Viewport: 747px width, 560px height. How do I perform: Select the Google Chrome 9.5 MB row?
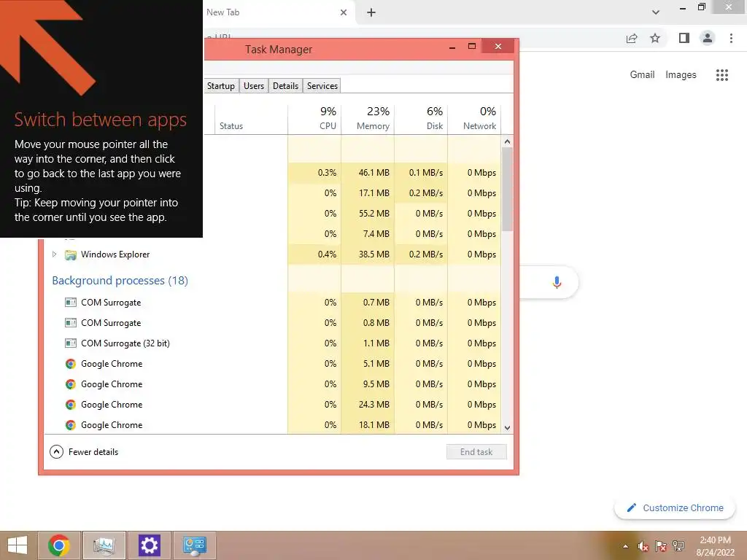273,384
